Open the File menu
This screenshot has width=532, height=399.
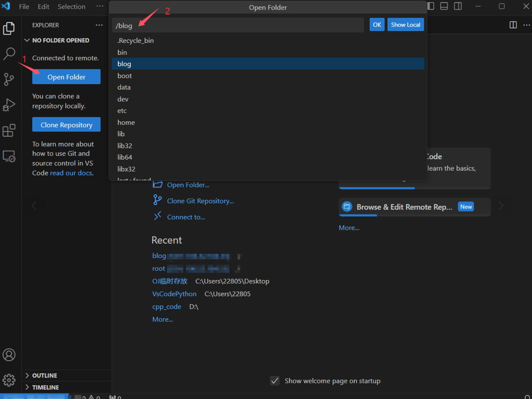point(24,7)
